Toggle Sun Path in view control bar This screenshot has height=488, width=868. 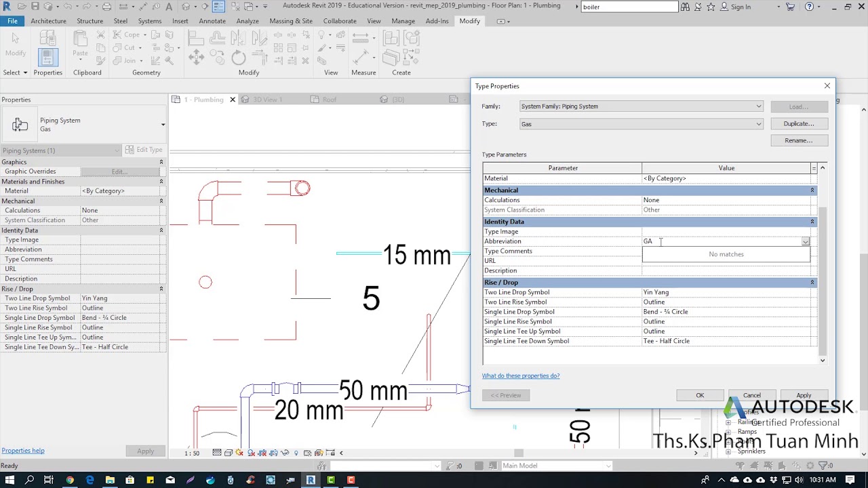[239, 453]
